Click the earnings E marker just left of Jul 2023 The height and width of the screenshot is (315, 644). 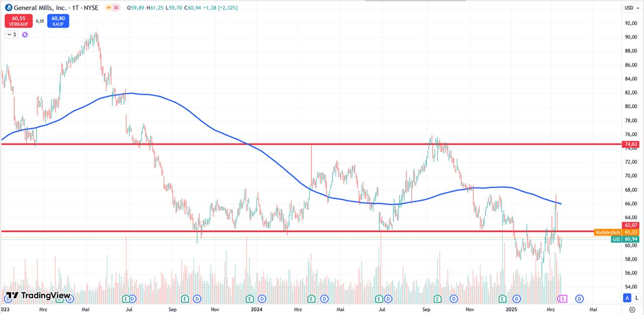point(125,298)
